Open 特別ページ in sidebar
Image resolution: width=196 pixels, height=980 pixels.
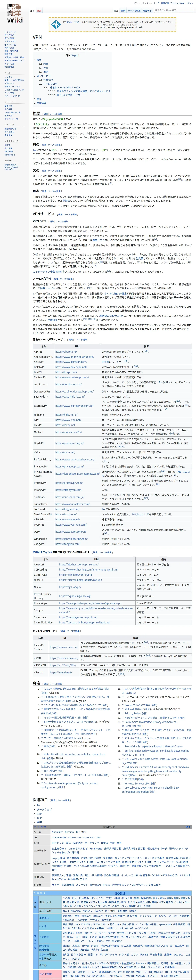pos(9,83)
